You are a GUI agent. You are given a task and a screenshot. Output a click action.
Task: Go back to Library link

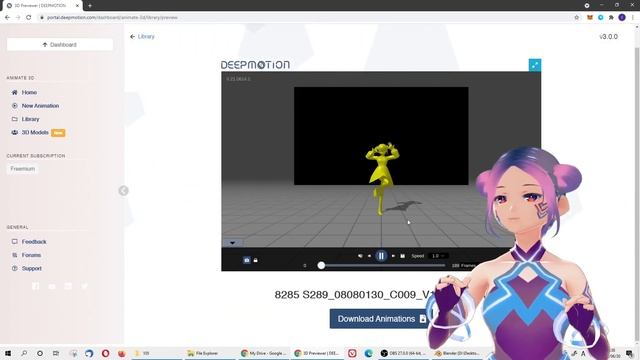click(x=142, y=36)
